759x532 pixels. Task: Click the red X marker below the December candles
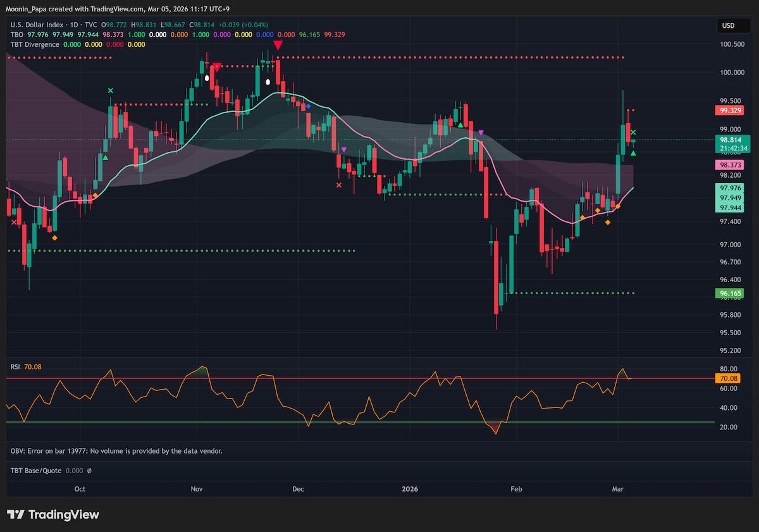click(x=339, y=185)
